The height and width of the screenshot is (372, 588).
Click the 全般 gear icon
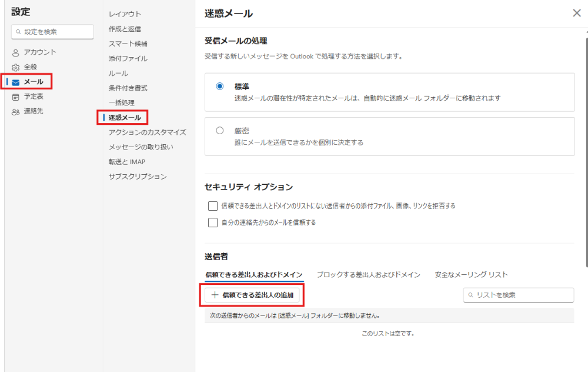(x=16, y=67)
